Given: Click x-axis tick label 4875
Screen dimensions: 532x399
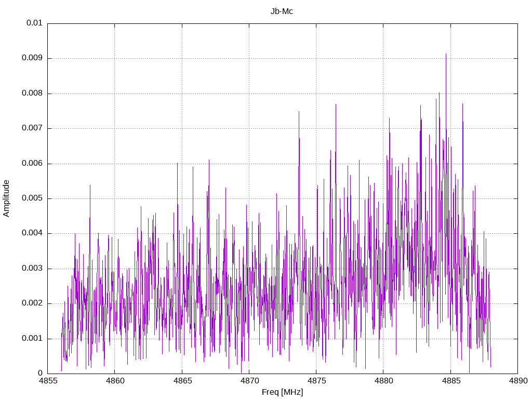Looking at the screenshot, I should (316, 381).
